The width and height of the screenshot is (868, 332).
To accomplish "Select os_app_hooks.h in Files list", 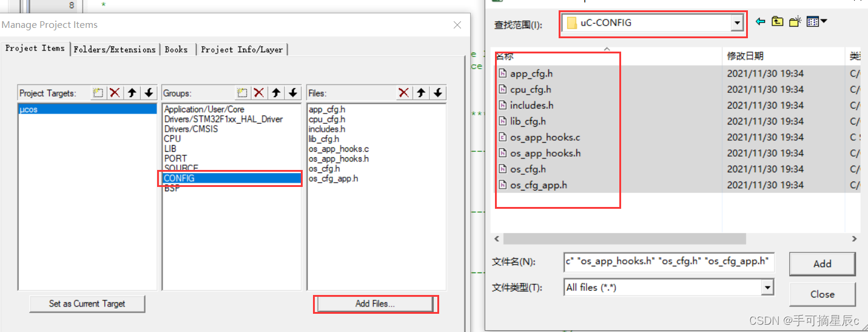I will 338,158.
